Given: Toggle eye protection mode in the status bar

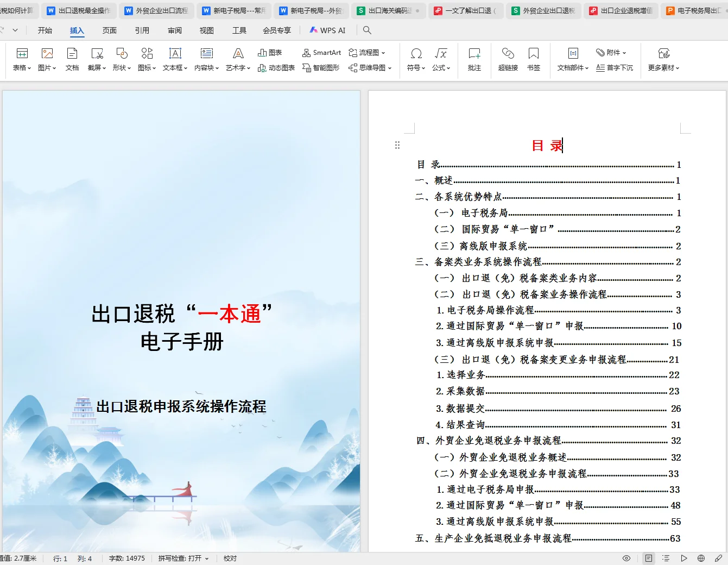Looking at the screenshot, I should pyautogui.click(x=626, y=558).
